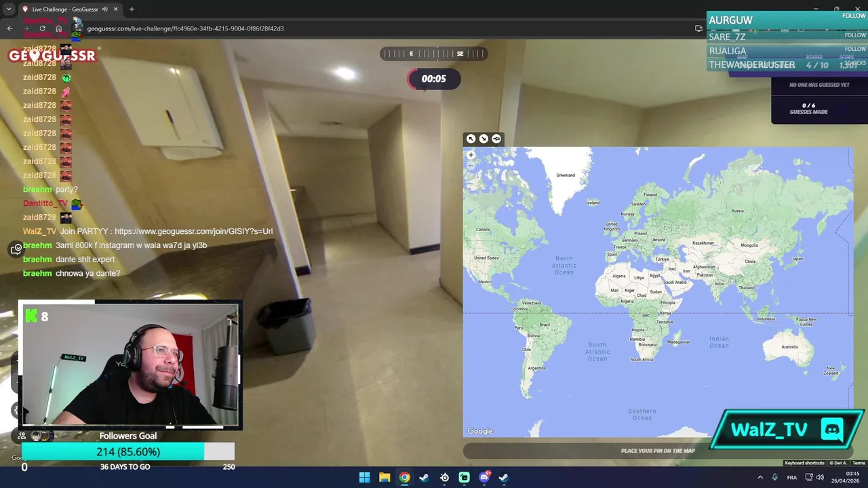This screenshot has width=868, height=488.
Task: Zoom out on the guess map
Action: pos(471,165)
